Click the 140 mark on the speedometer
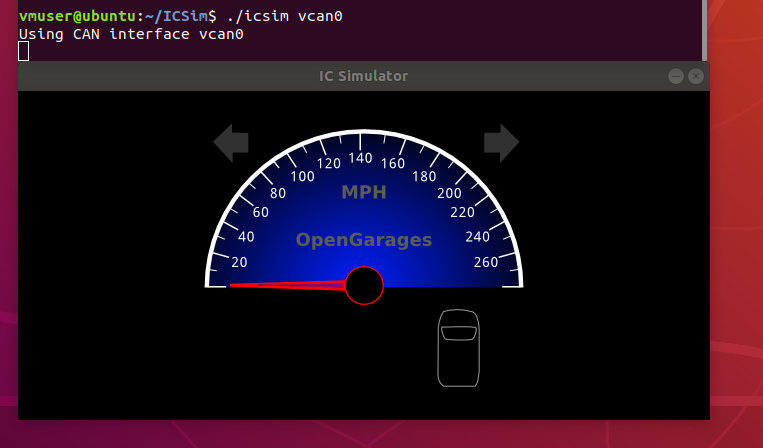Viewport: 763px width, 448px height. [x=361, y=158]
